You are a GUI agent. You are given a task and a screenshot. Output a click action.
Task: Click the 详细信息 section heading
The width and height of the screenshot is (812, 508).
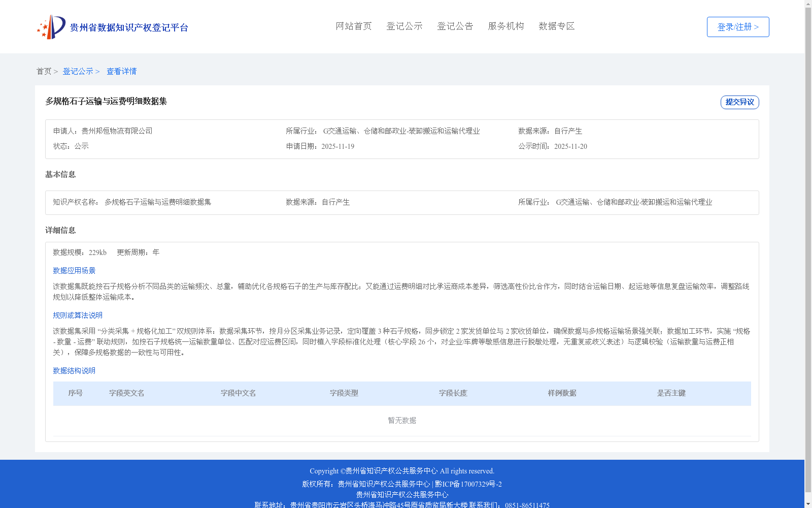click(60, 231)
